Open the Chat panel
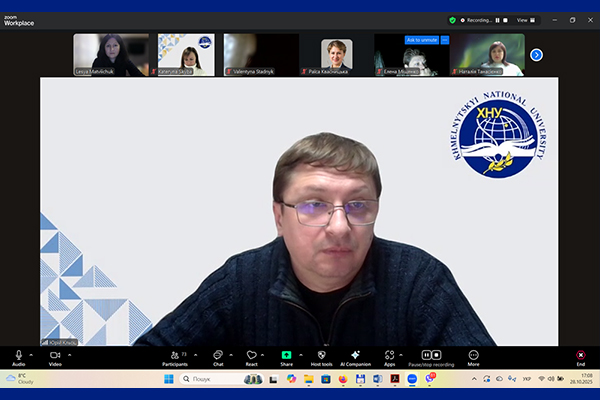This screenshot has width=600, height=400. click(218, 355)
